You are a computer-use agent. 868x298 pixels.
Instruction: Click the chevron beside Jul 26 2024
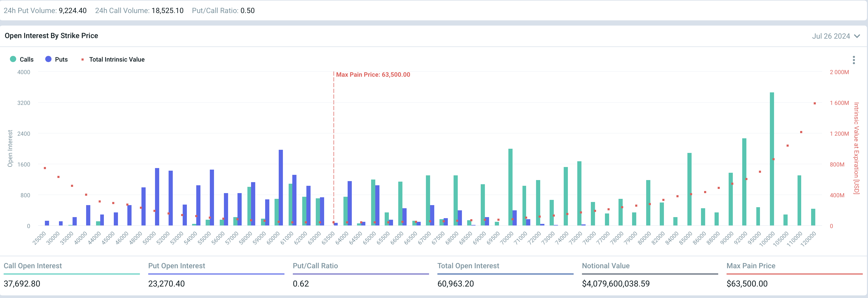pos(857,36)
